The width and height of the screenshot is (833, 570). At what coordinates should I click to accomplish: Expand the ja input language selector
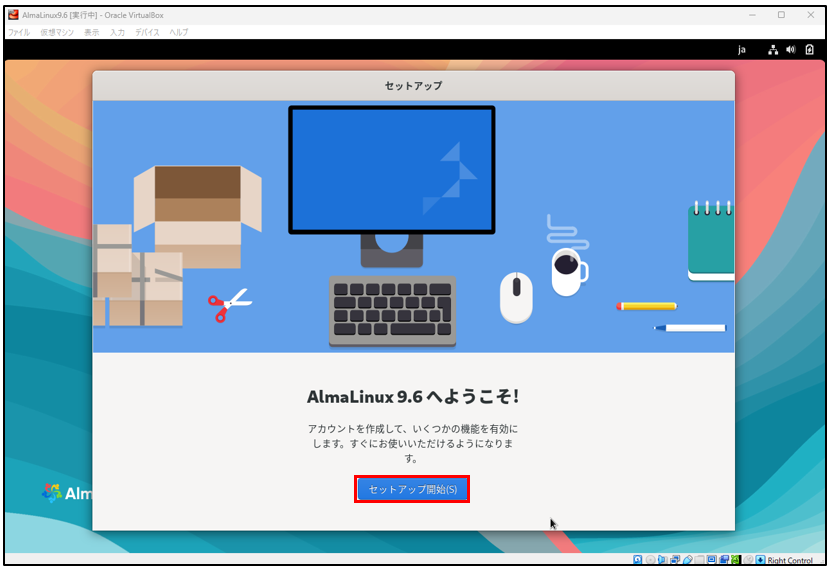pos(742,49)
